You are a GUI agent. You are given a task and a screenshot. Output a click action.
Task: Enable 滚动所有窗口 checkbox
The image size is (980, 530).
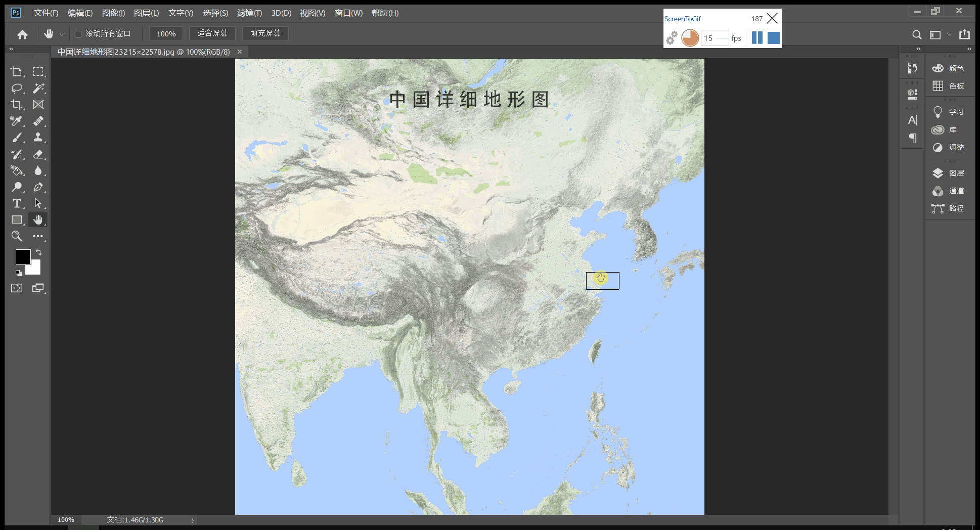point(78,34)
